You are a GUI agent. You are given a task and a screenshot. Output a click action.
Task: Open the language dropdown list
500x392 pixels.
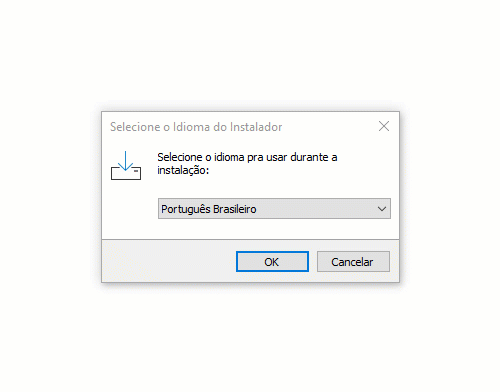click(274, 209)
